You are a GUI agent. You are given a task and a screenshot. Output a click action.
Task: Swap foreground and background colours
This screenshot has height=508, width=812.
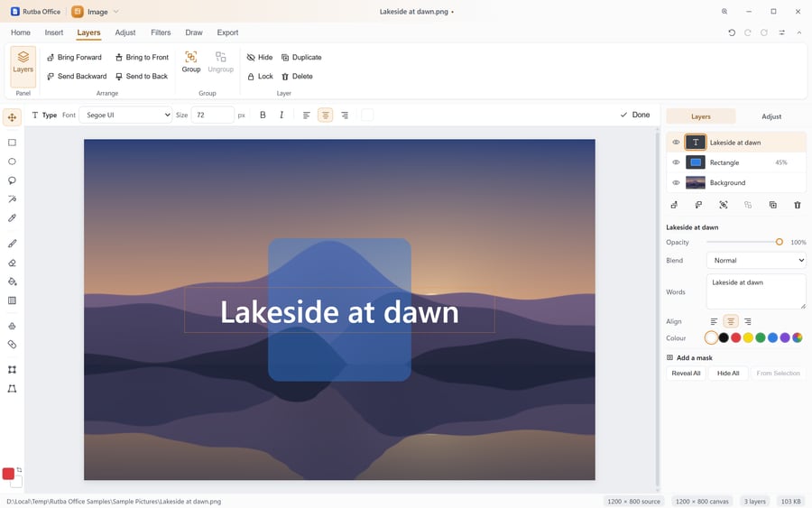click(19, 470)
